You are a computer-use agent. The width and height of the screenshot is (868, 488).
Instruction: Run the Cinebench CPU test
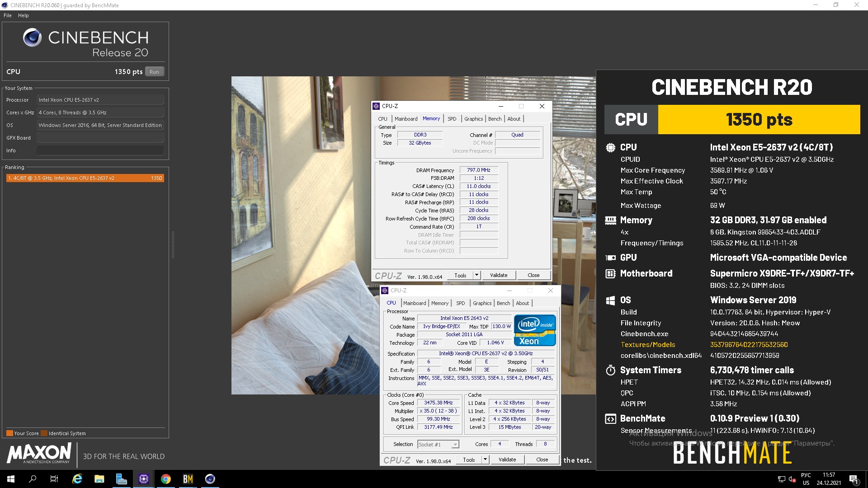coord(155,72)
